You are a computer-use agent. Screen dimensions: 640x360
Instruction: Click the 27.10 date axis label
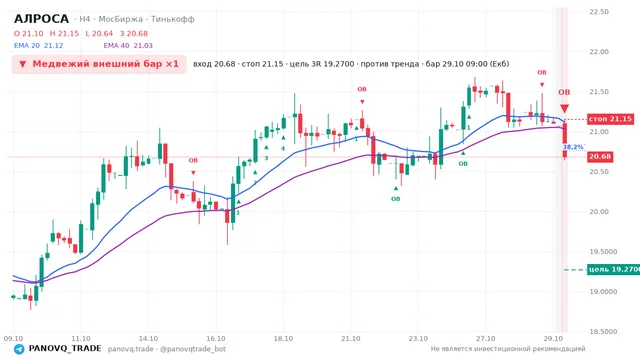point(485,339)
